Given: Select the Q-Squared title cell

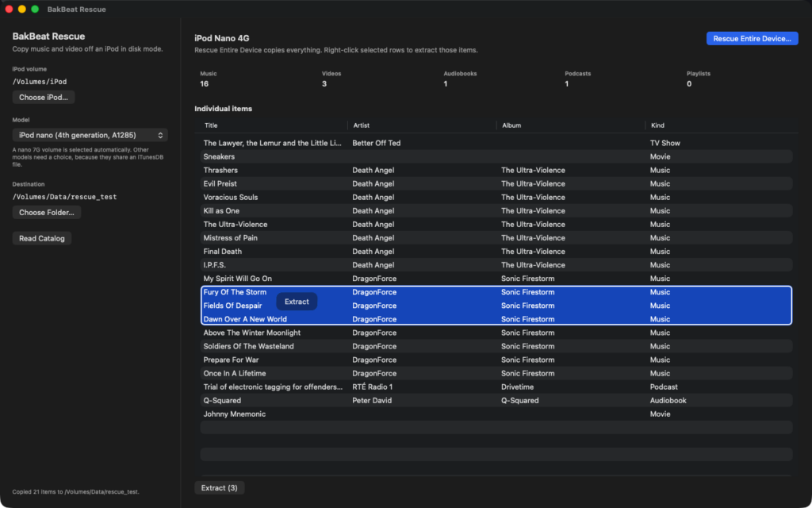Looking at the screenshot, I should click(222, 400).
